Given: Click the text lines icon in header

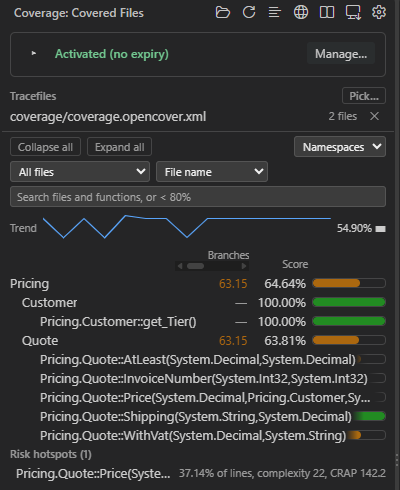Looking at the screenshot, I should pyautogui.click(x=275, y=13).
